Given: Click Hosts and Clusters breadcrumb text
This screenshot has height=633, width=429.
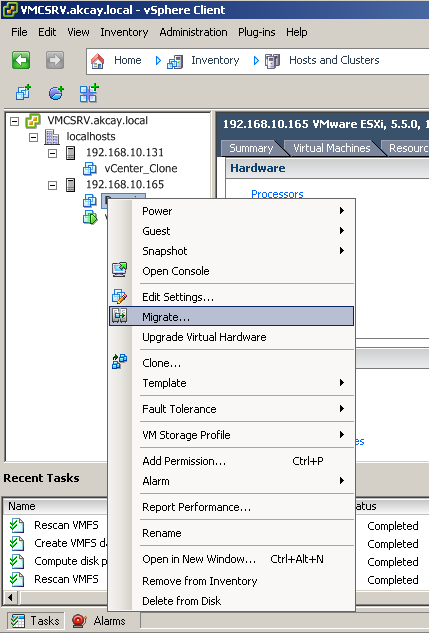Looking at the screenshot, I should click(334, 60).
